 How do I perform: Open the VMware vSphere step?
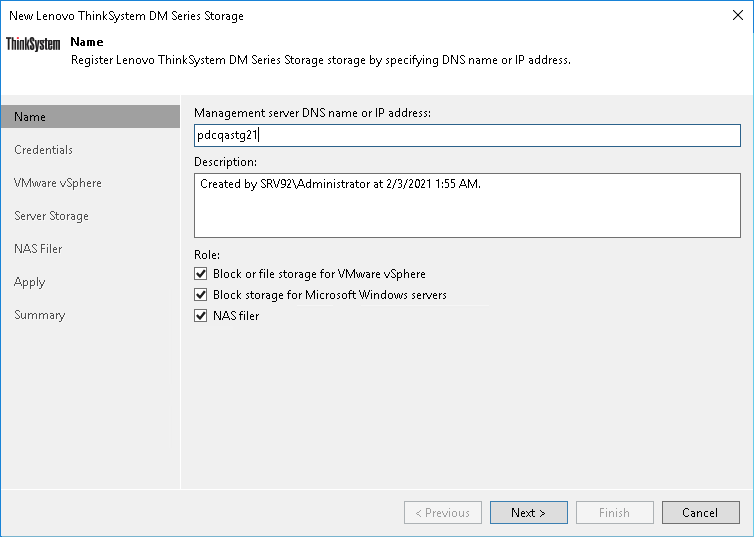tap(58, 183)
